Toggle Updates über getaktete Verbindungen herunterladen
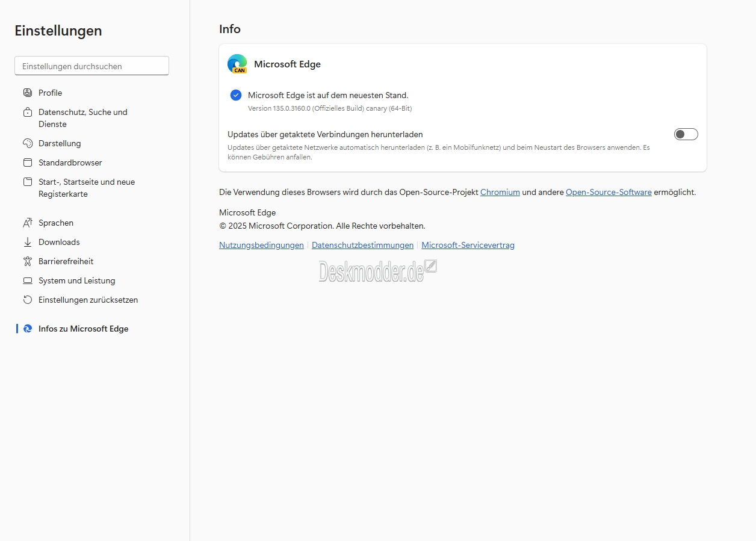The image size is (756, 541). coord(686,134)
